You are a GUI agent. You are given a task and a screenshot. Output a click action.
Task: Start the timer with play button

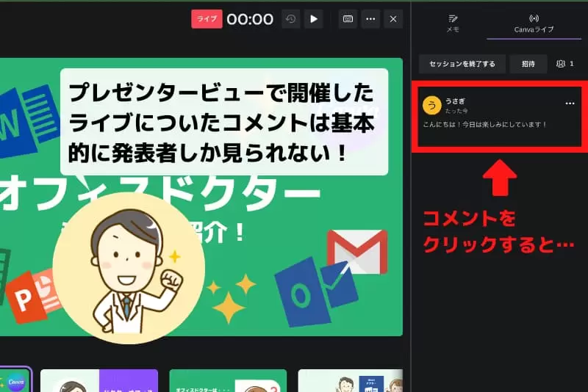(314, 19)
